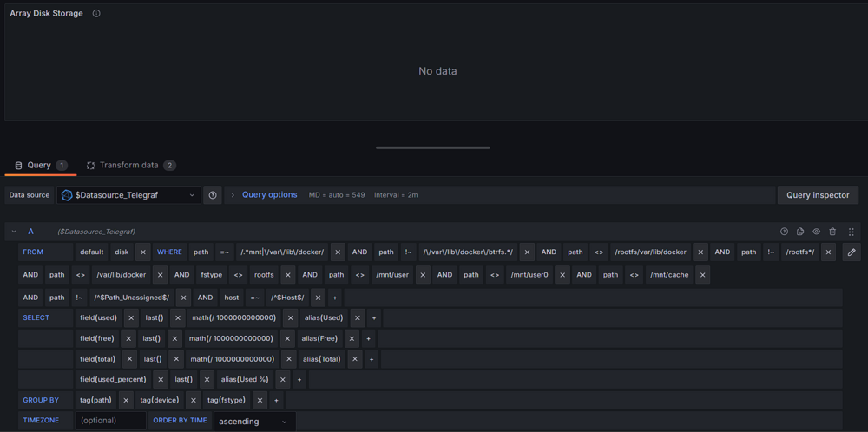Grab the query A drag handle icon

click(851, 232)
